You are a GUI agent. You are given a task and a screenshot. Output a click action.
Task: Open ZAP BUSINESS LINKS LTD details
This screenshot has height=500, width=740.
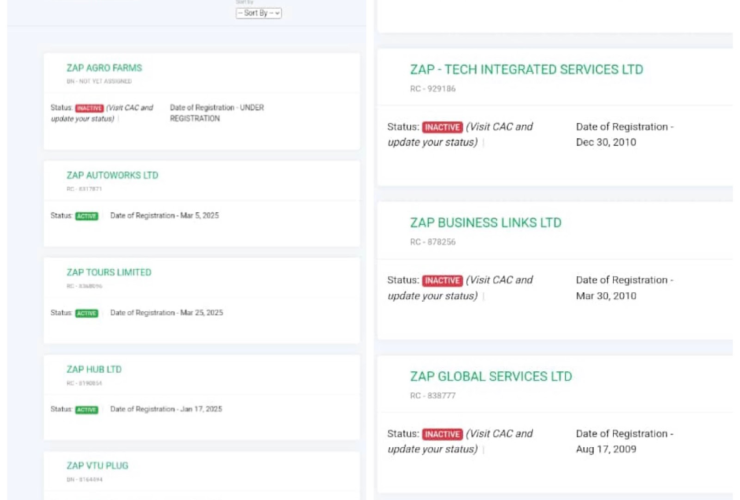(485, 223)
